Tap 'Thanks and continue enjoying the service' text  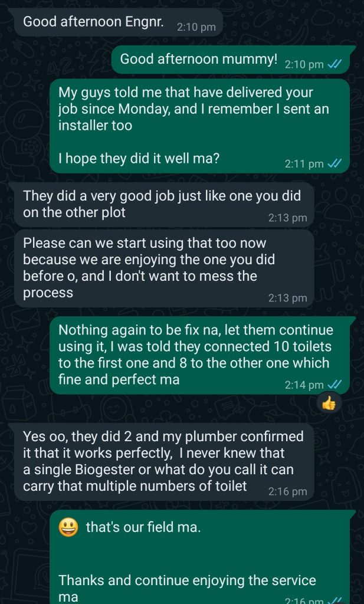(x=187, y=580)
